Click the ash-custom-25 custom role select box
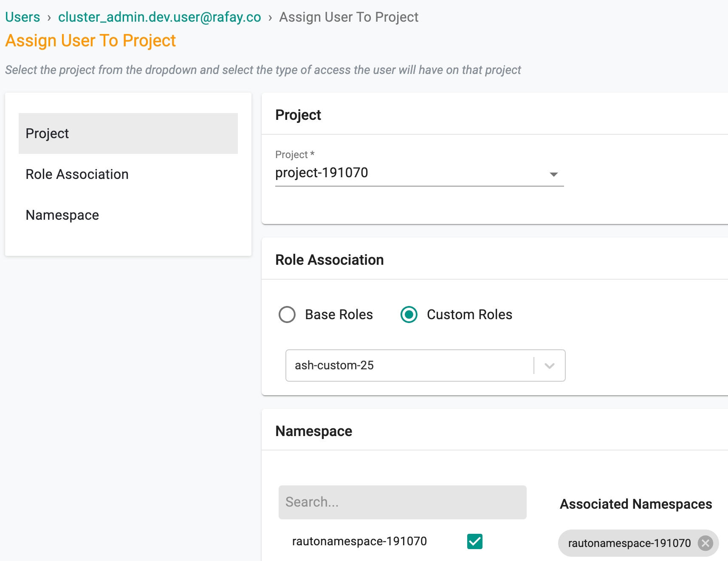 tap(425, 365)
